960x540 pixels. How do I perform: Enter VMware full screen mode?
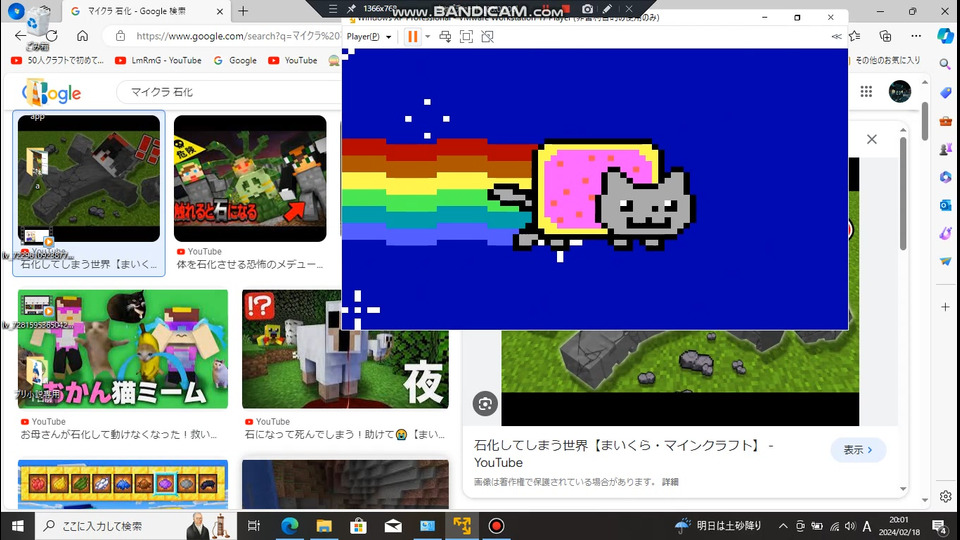click(x=466, y=37)
